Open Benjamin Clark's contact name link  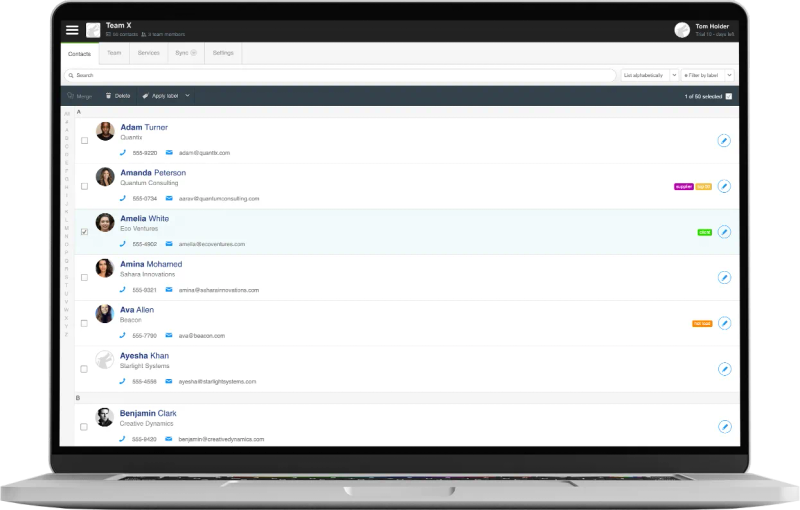pos(148,413)
